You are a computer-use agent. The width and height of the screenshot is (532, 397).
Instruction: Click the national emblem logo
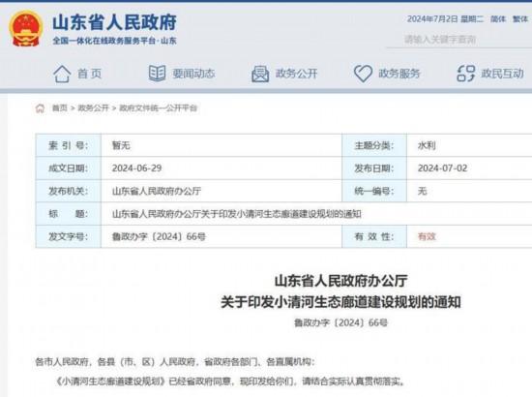coord(26,29)
